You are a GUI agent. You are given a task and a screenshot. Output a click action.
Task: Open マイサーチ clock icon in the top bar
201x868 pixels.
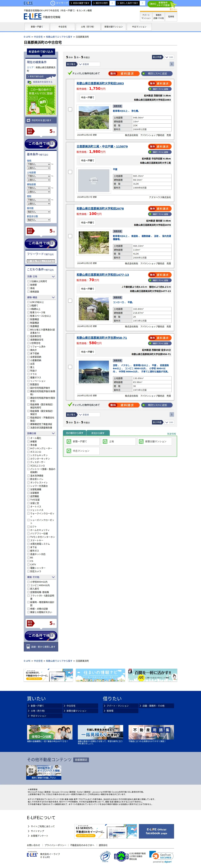tap(52, 3)
